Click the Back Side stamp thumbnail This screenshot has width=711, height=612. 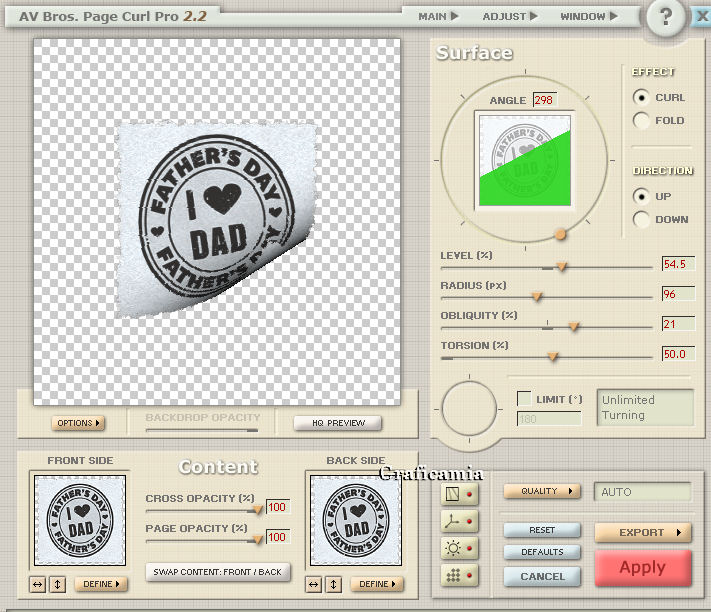click(356, 520)
